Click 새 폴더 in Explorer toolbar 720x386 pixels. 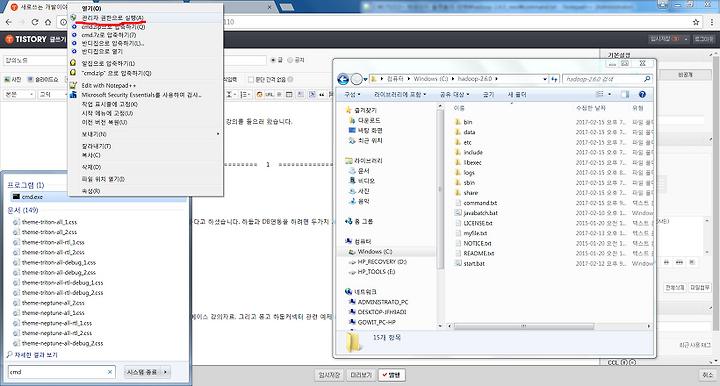point(517,95)
